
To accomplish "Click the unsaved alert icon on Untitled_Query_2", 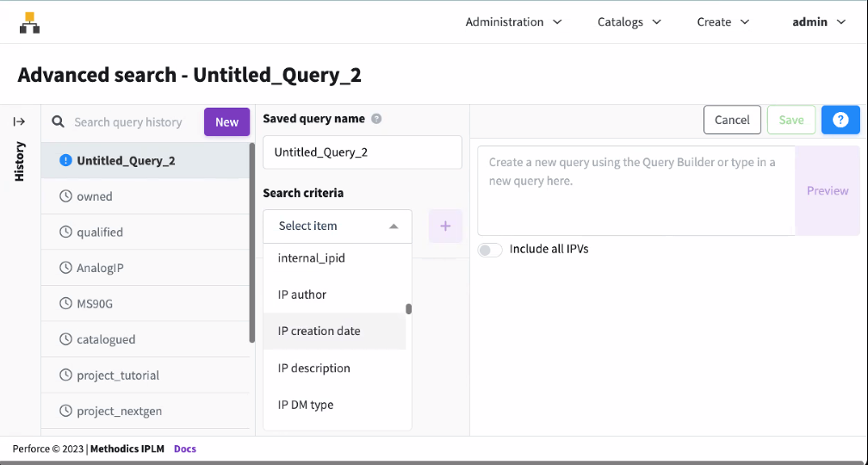I will click(x=65, y=160).
